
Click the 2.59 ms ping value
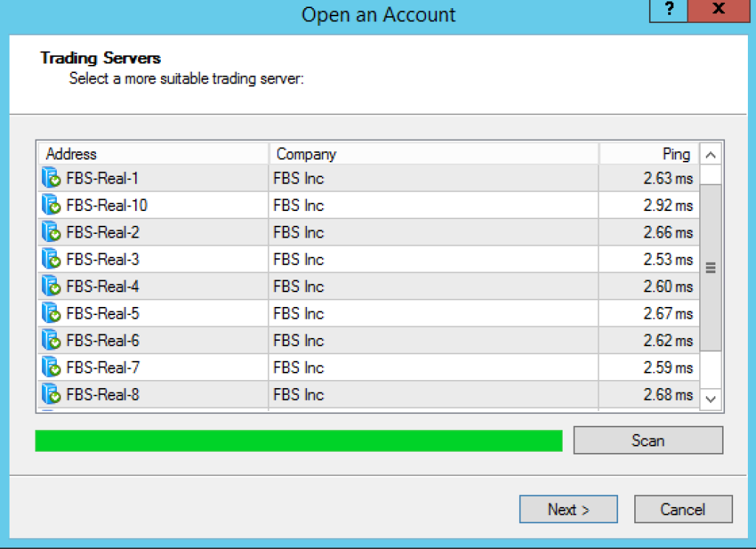(x=667, y=367)
